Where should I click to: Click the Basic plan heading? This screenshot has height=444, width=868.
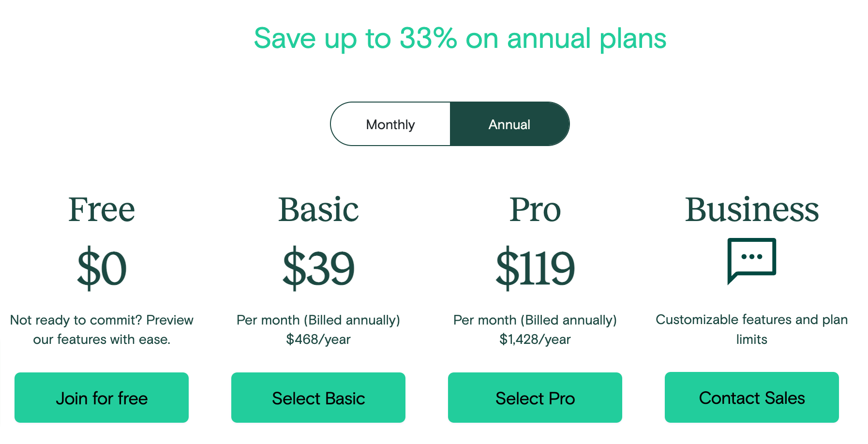tap(318, 209)
